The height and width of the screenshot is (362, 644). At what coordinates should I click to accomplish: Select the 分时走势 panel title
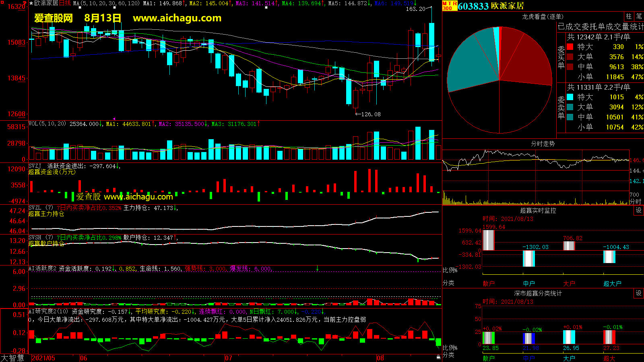point(543,144)
